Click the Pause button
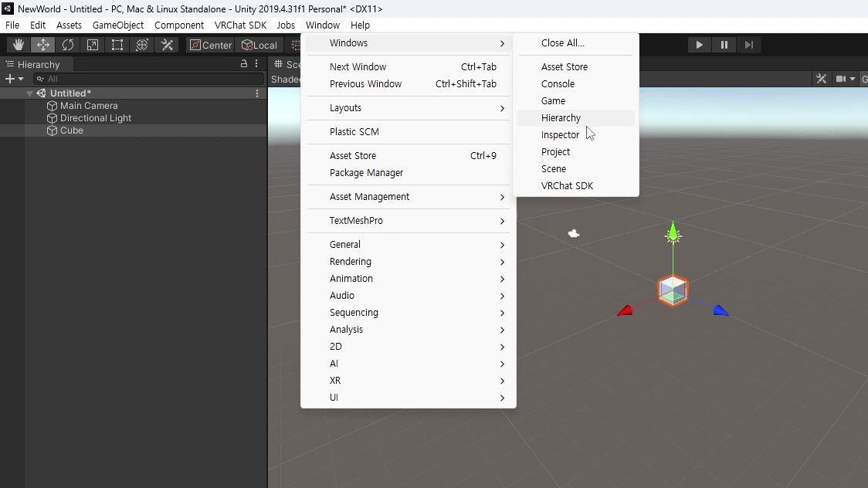Viewport: 868px width, 488px height. (724, 45)
